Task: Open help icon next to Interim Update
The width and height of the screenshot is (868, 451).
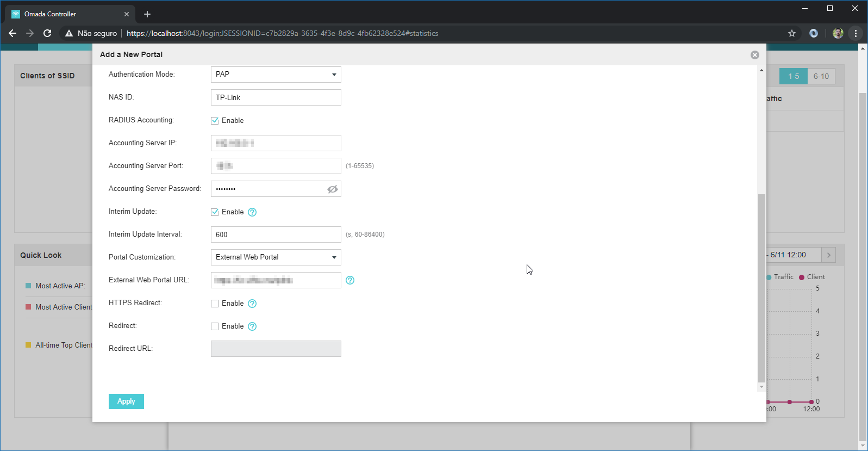Action: tap(252, 212)
